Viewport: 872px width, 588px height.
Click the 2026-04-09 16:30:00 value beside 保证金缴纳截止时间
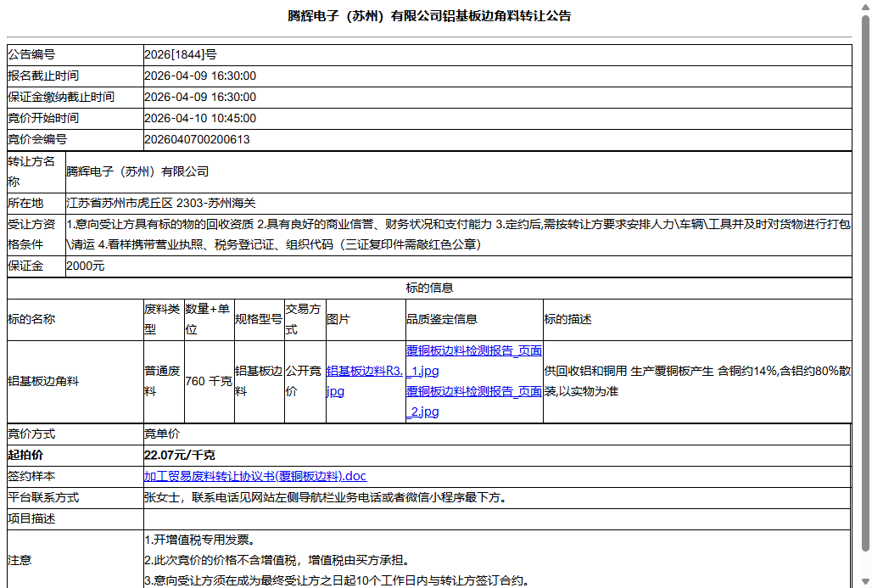200,97
